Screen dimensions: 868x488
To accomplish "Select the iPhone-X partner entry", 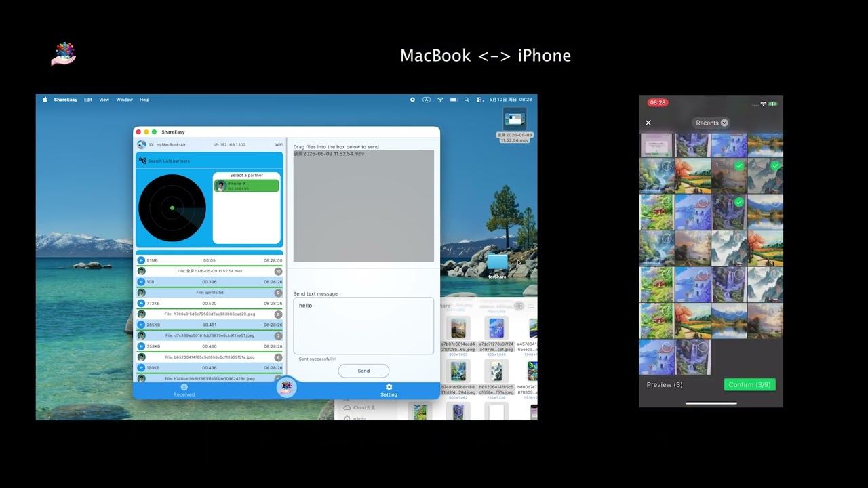I will (x=247, y=186).
